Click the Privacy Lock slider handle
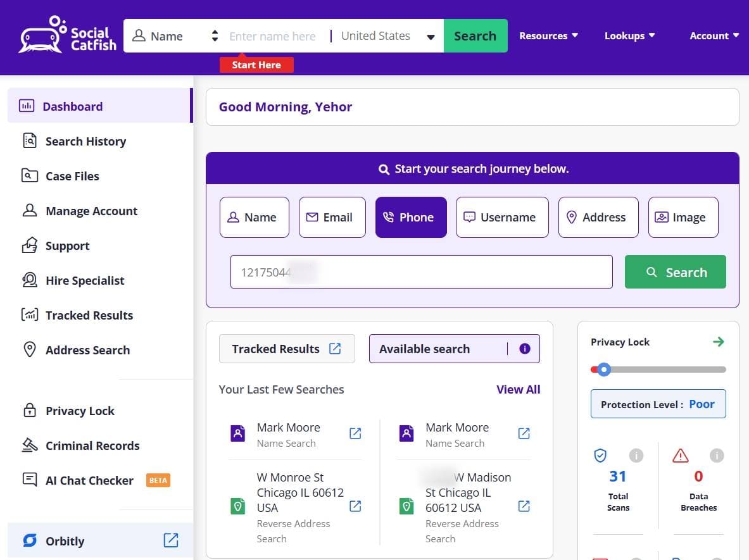Screen dimensions: 749x560 [604, 369]
